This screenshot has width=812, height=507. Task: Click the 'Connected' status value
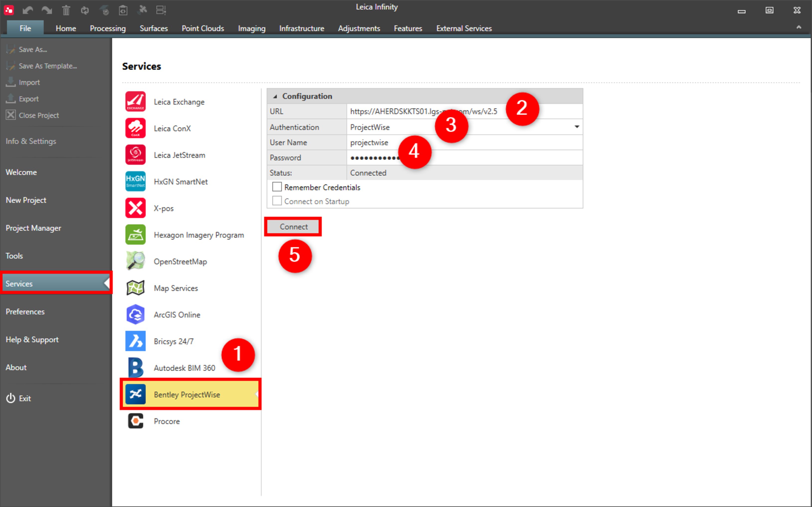(x=368, y=173)
